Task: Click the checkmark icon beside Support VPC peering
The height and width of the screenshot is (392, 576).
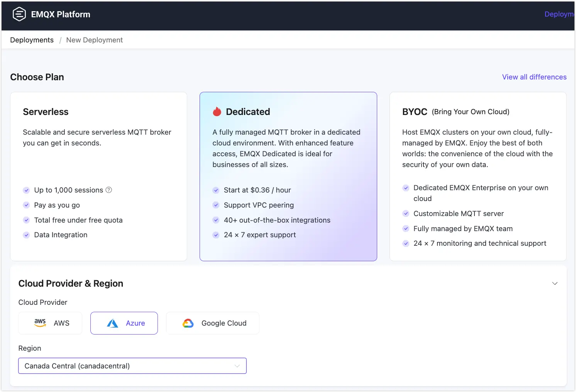Action: point(216,205)
